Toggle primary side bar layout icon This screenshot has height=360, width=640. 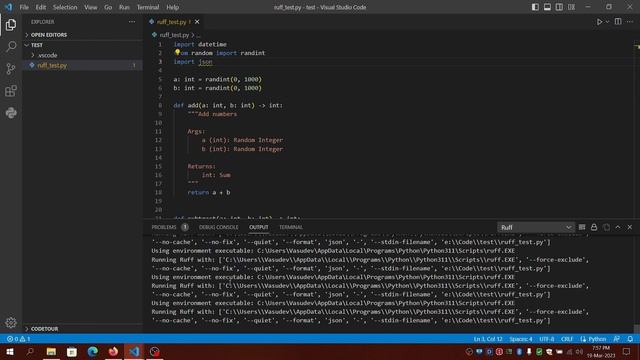tap(535, 7)
